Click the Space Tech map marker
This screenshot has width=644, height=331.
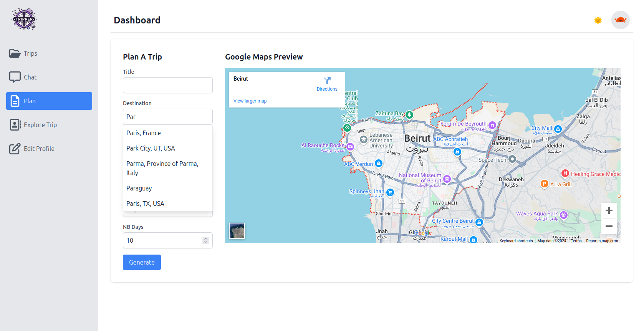[x=512, y=159]
